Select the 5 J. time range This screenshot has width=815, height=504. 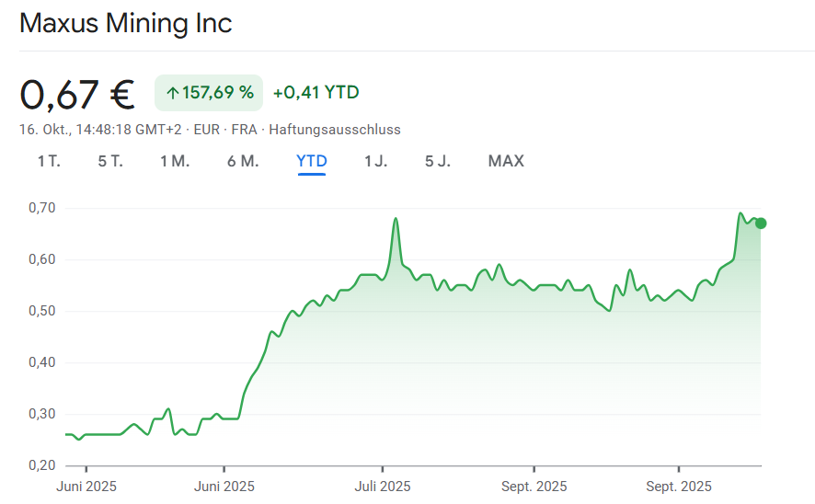click(438, 161)
